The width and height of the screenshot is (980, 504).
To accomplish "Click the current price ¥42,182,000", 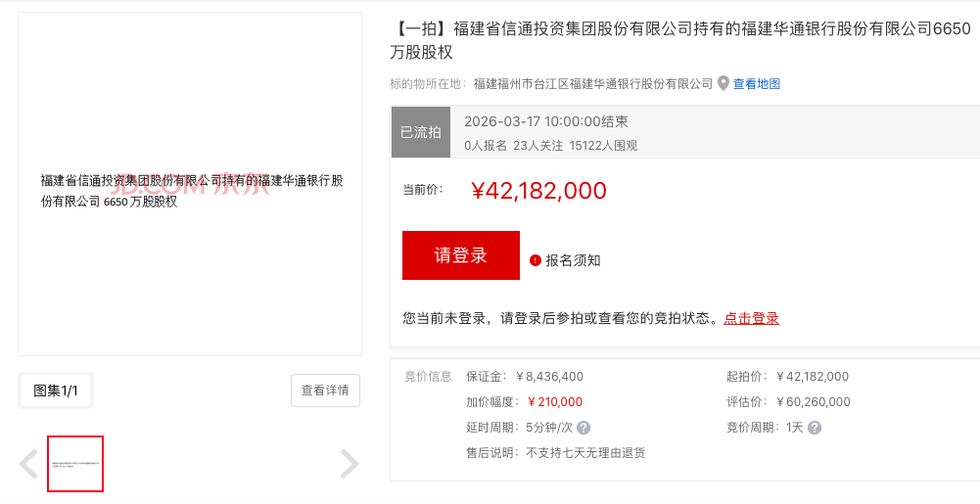I will [538, 191].
